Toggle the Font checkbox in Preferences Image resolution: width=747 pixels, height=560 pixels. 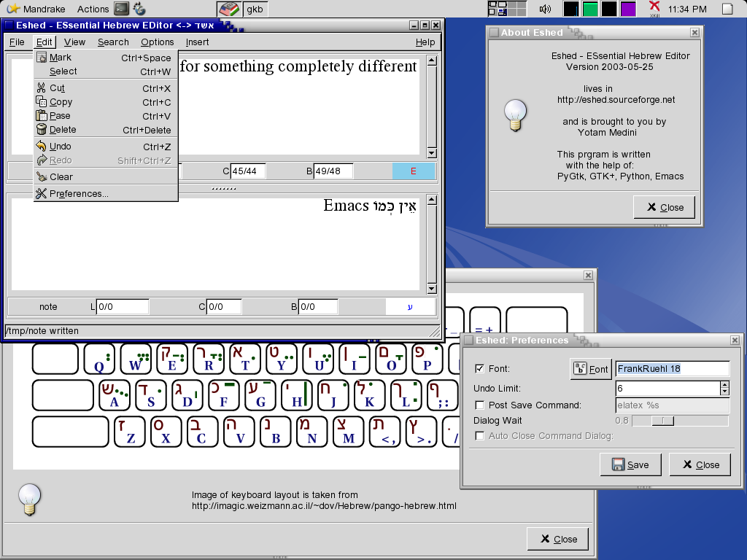point(480,368)
